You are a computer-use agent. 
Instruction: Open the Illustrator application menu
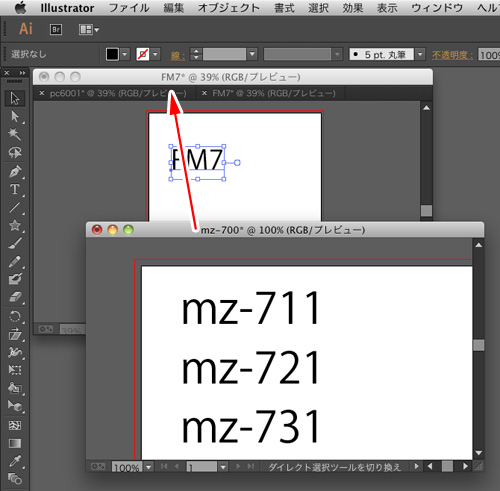coord(67,8)
